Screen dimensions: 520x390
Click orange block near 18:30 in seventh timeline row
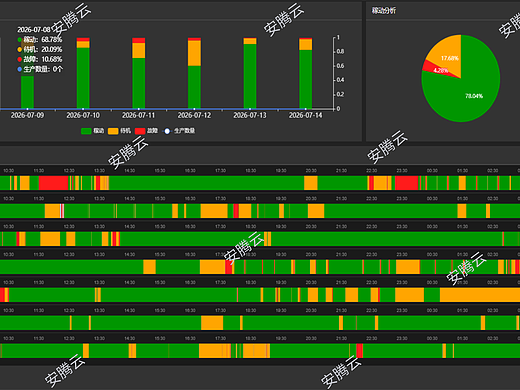[255, 351]
